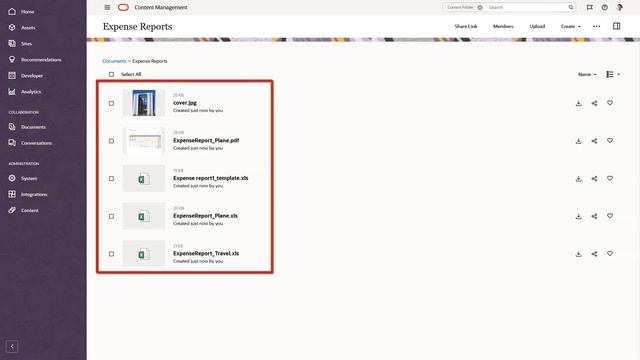Viewport: 640px width, 360px height.
Task: Favorite ExpenseReport_Plane.xls
Action: 610,216
